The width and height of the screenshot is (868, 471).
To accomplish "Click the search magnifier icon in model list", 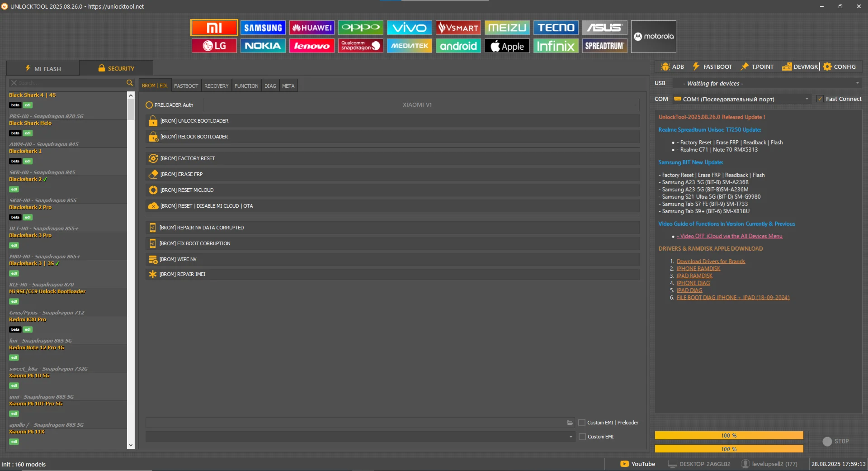I will (130, 83).
